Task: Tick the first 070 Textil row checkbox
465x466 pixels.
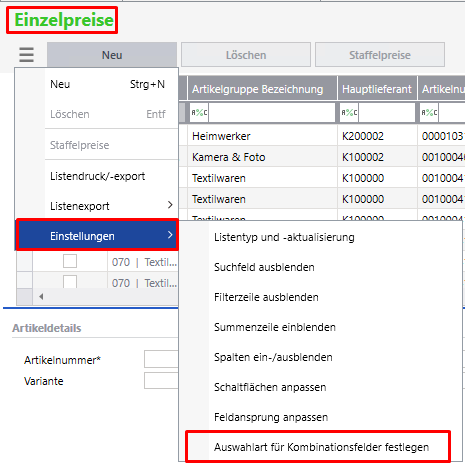Action: 70,261
